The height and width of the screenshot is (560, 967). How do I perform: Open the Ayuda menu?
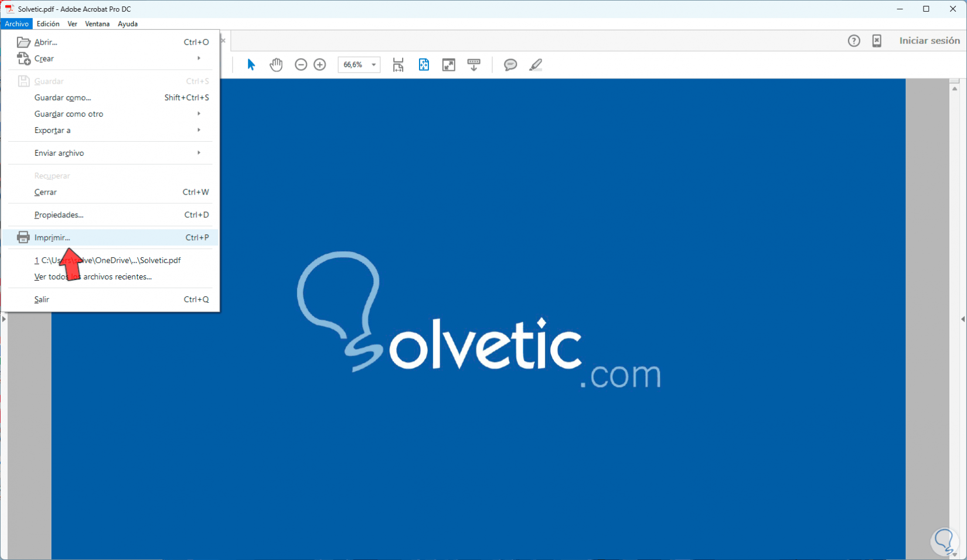click(128, 24)
